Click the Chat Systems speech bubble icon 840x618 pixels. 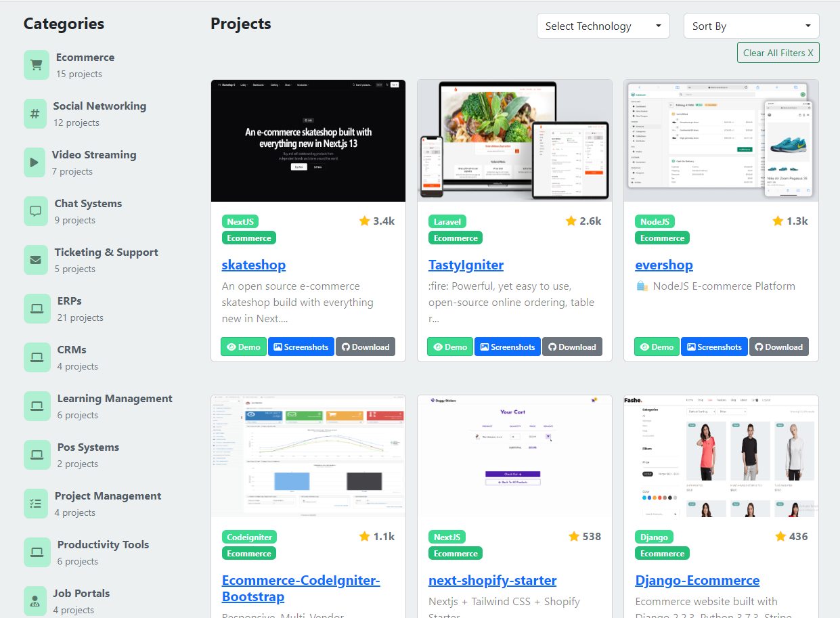(x=35, y=211)
